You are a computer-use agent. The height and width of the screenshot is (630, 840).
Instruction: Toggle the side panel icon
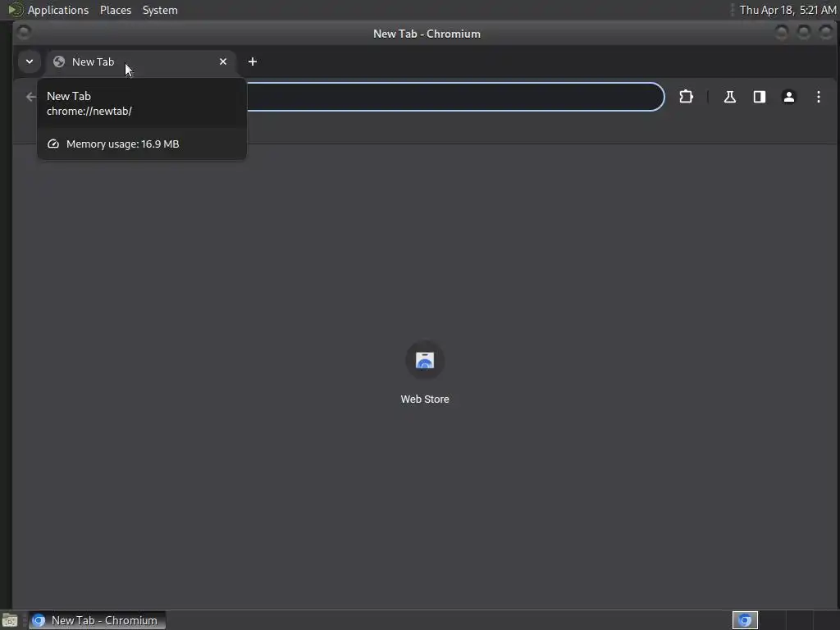759,97
